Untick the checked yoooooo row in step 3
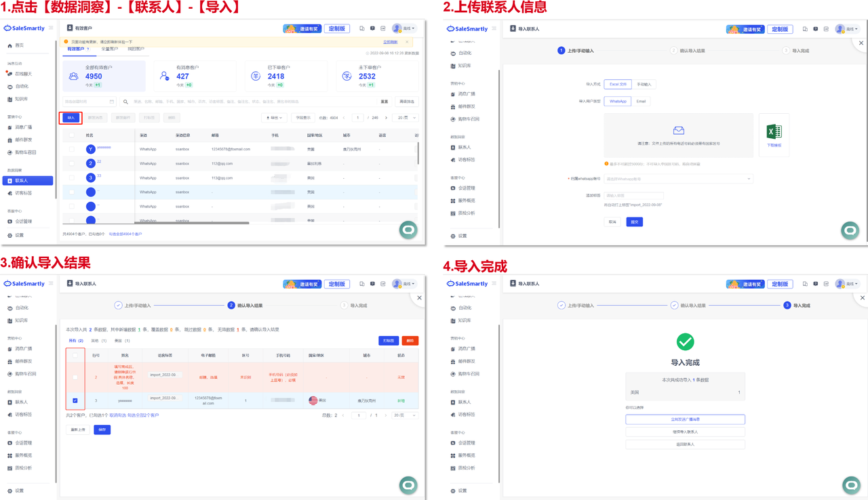The image size is (868, 500). [x=75, y=400]
